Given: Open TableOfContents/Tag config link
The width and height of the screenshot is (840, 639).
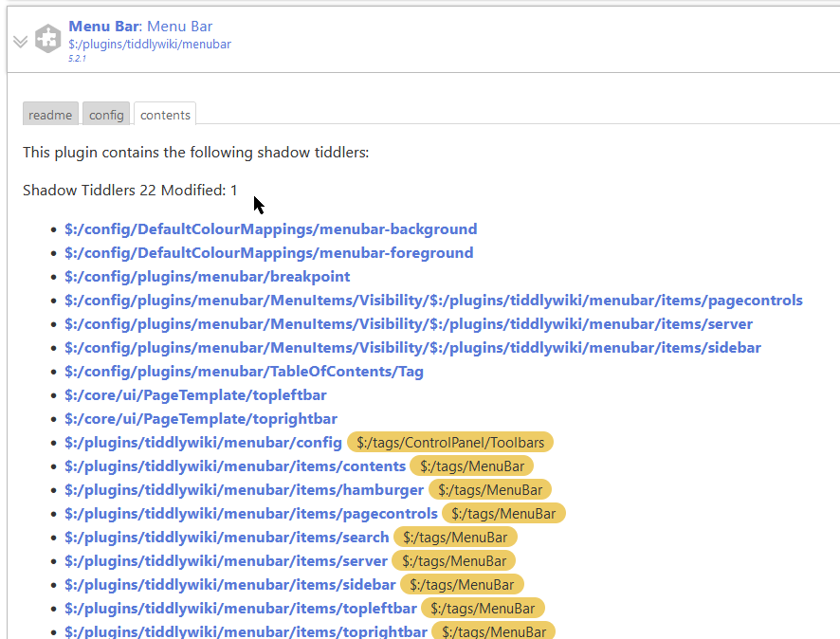Looking at the screenshot, I should pyautogui.click(x=244, y=372).
